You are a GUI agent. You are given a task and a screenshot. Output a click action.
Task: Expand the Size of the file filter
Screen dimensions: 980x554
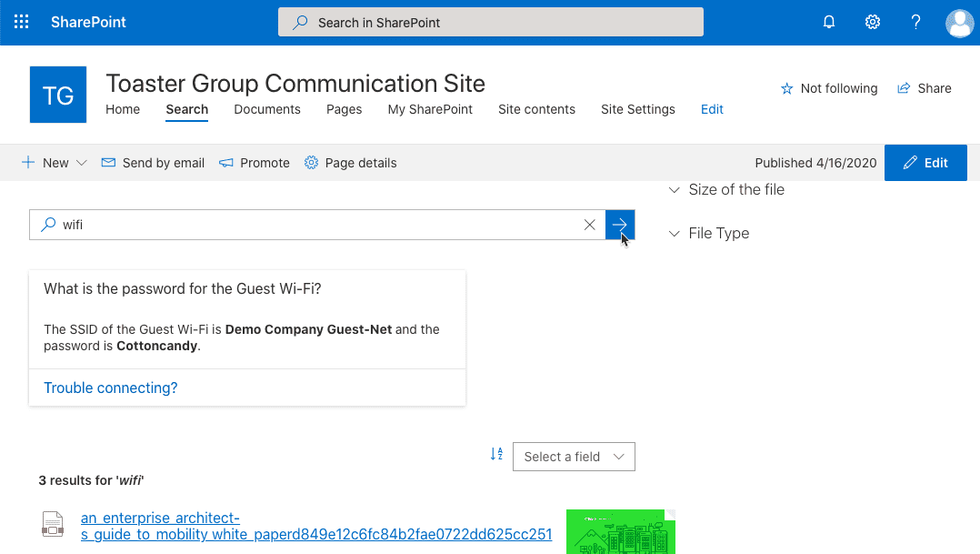(727, 189)
